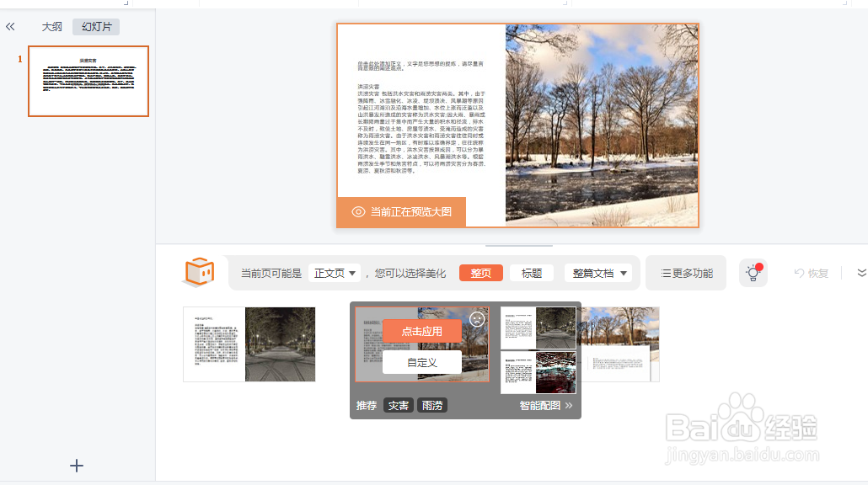Add a new slide with the plus icon
This screenshot has height=485, width=868.
76,466
